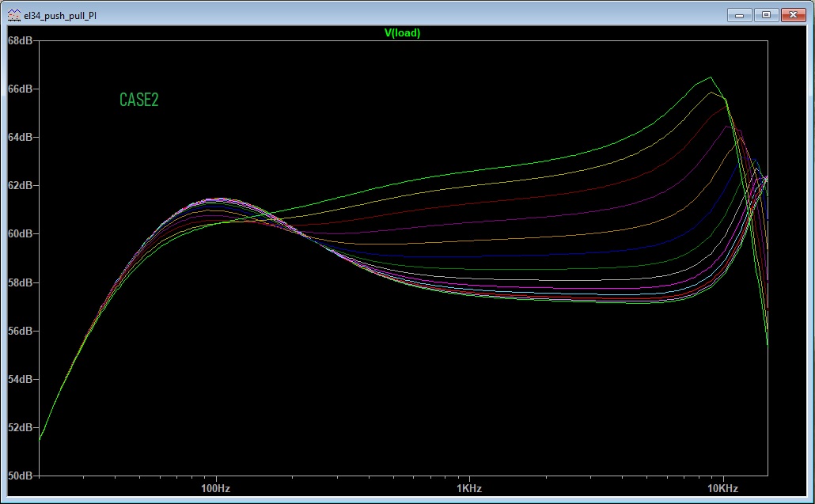
Task: Click the 64dB vertical axis label
Action: pos(21,137)
